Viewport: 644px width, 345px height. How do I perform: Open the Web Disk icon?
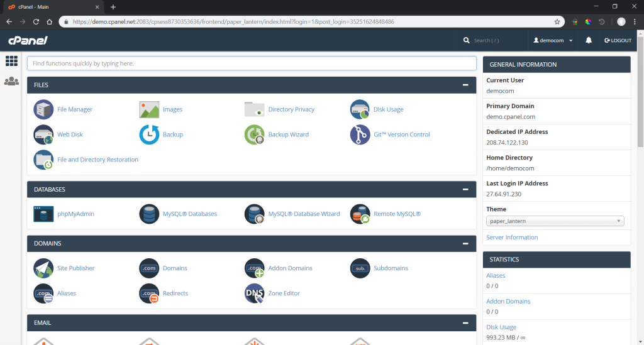point(43,134)
